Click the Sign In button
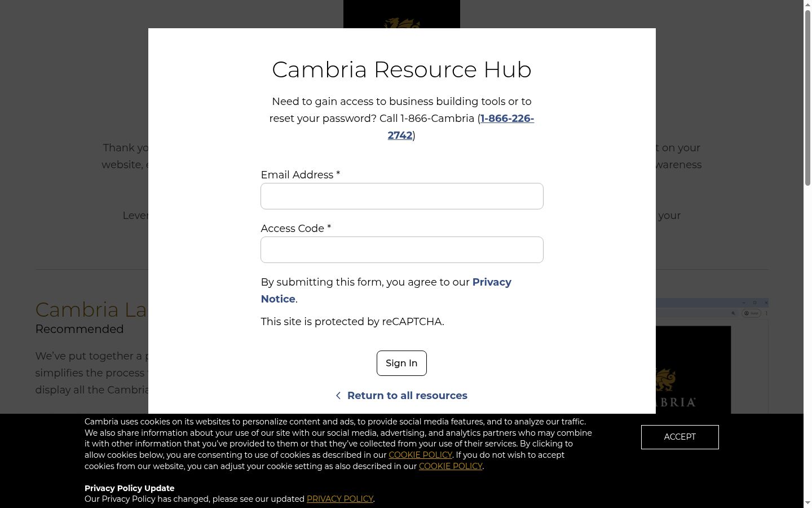 click(401, 363)
